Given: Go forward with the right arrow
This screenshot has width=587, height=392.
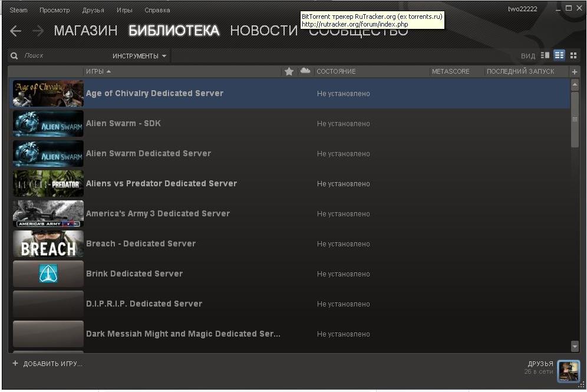Looking at the screenshot, I should point(38,31).
